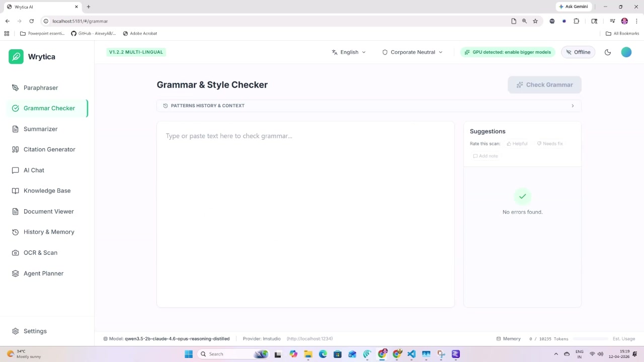Rate the scan as Helpful

[x=517, y=143]
